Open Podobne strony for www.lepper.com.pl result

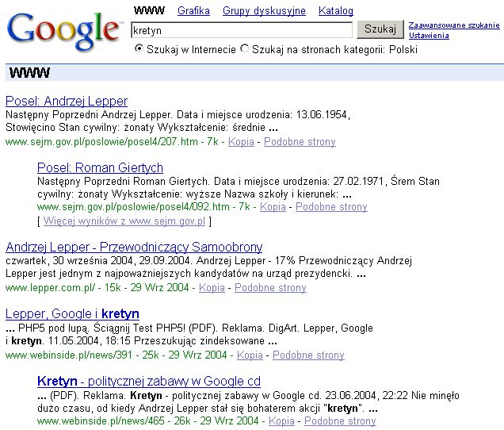(x=270, y=287)
